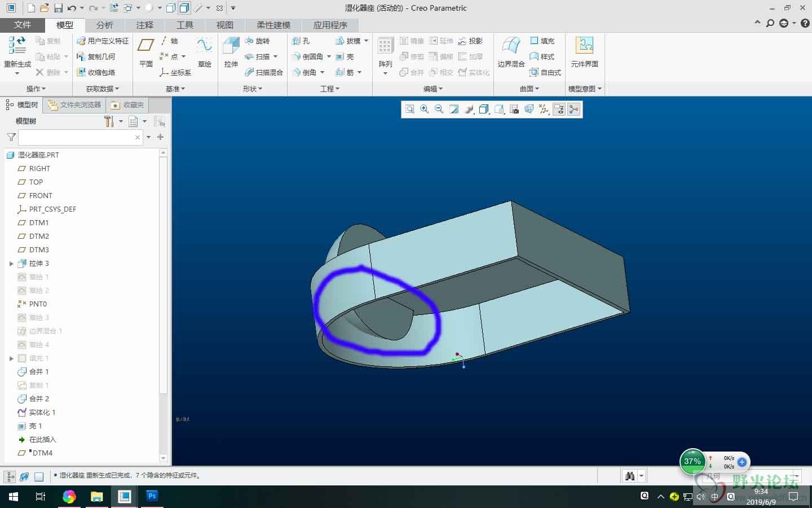Toggle the spin center display in graphics toolbar

click(574, 110)
